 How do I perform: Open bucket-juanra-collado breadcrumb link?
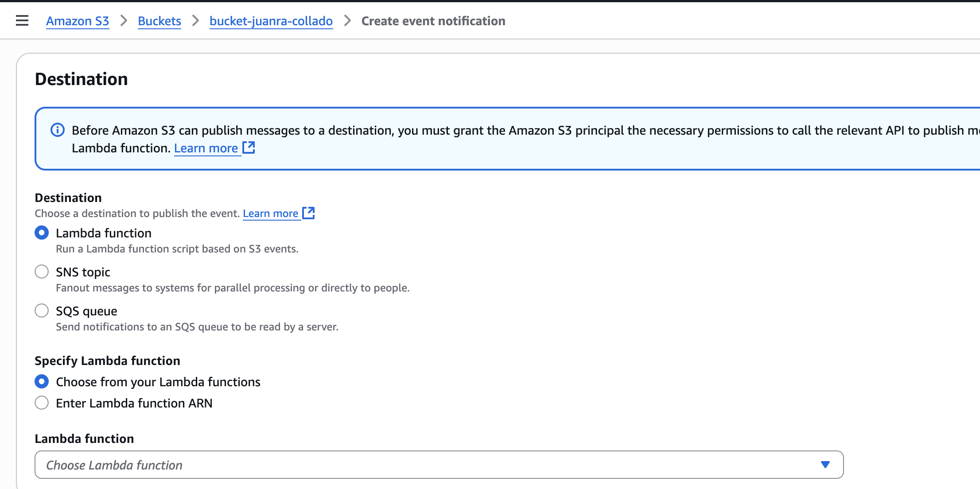[271, 21]
